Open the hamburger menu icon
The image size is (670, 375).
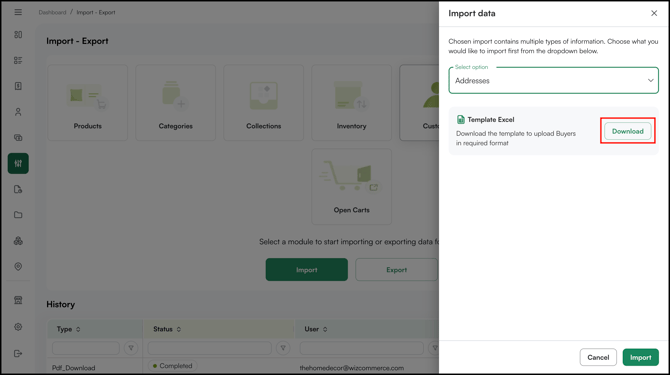18,12
